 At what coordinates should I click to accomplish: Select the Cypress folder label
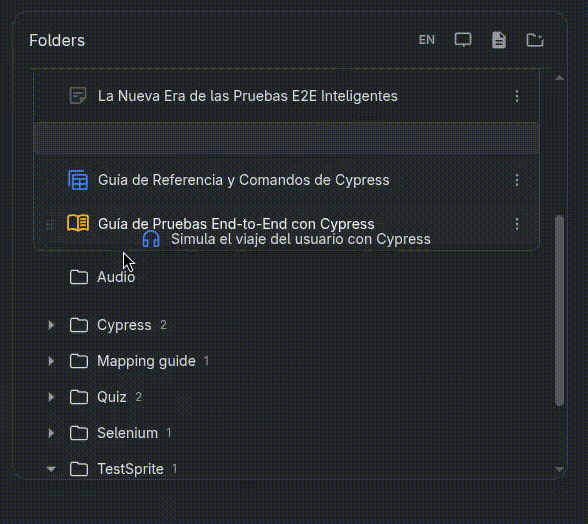point(124,325)
